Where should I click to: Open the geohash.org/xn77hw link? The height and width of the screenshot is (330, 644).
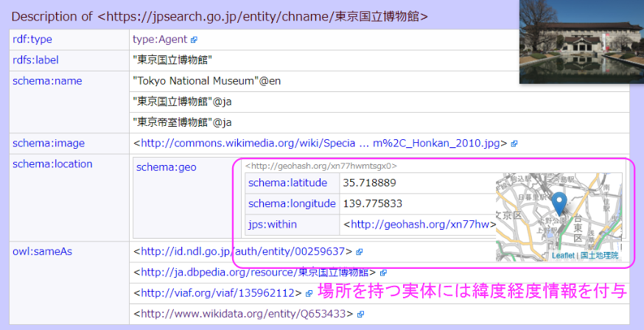coord(420,225)
